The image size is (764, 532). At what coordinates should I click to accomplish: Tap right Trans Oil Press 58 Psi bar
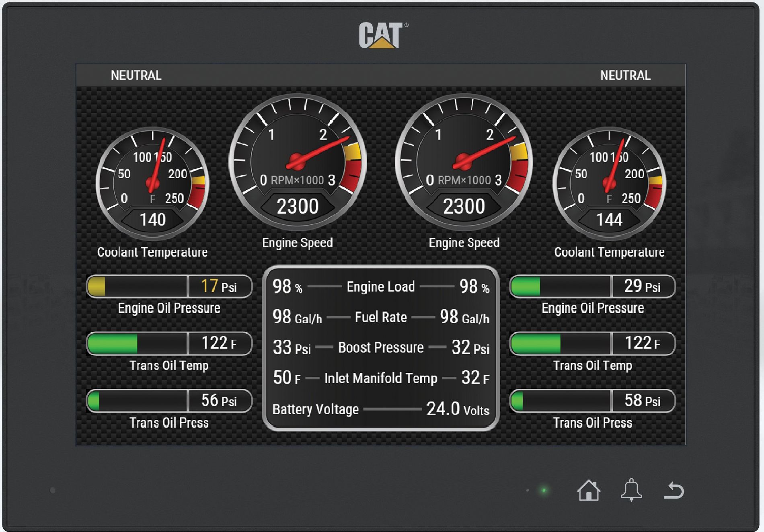(592, 401)
